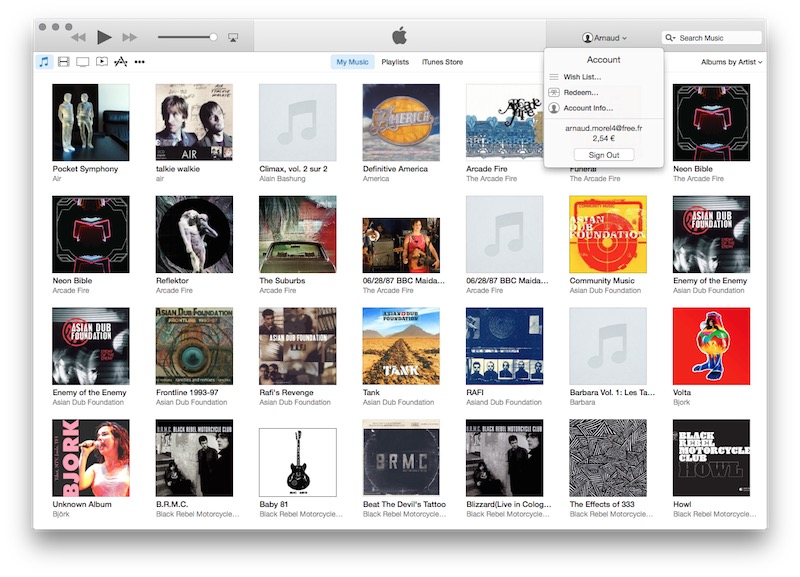Select the play-triangle-in-screen media icon

tap(102, 62)
